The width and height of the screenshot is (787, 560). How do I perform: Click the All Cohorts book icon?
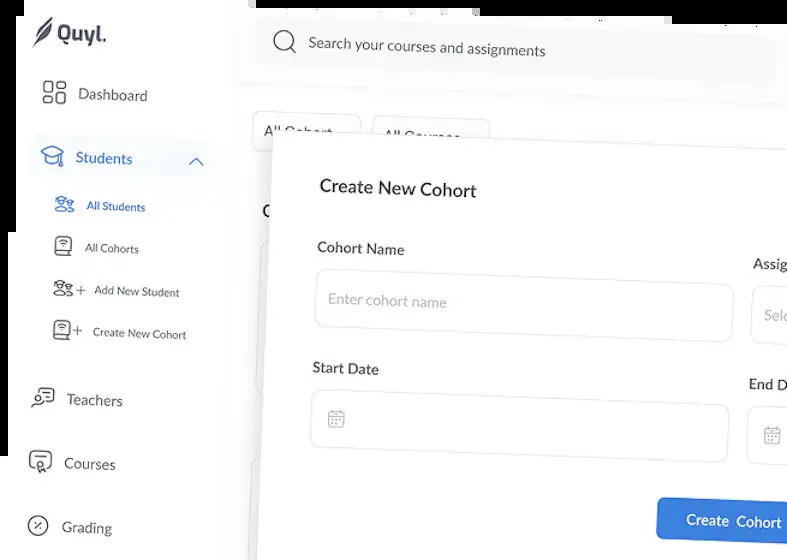coord(63,246)
